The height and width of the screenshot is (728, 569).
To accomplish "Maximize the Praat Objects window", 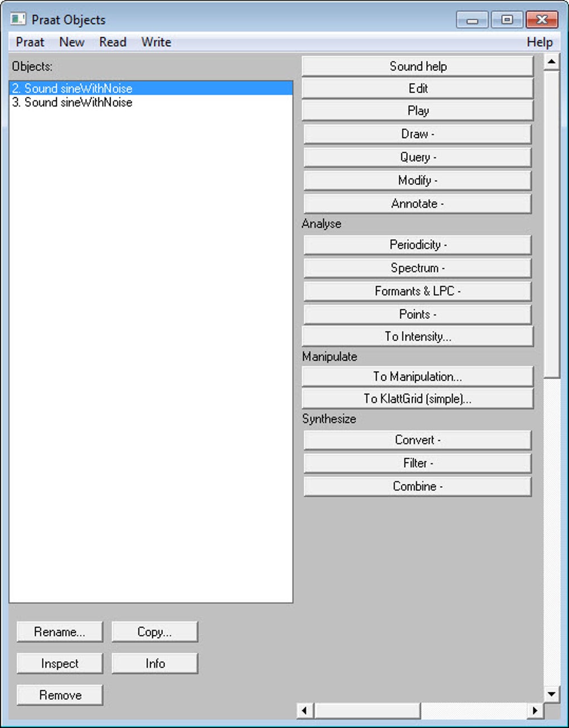I will point(507,20).
